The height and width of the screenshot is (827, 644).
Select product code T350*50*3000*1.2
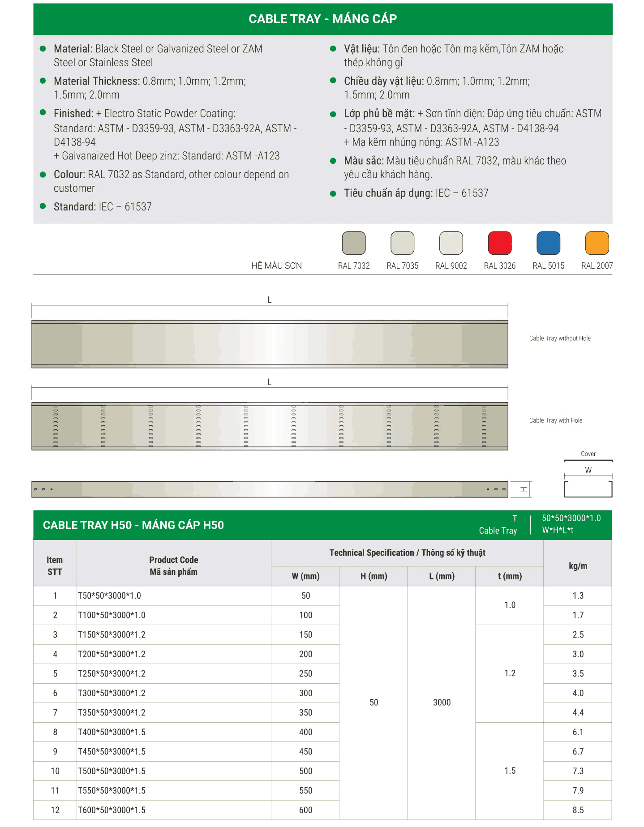pyautogui.click(x=112, y=712)
